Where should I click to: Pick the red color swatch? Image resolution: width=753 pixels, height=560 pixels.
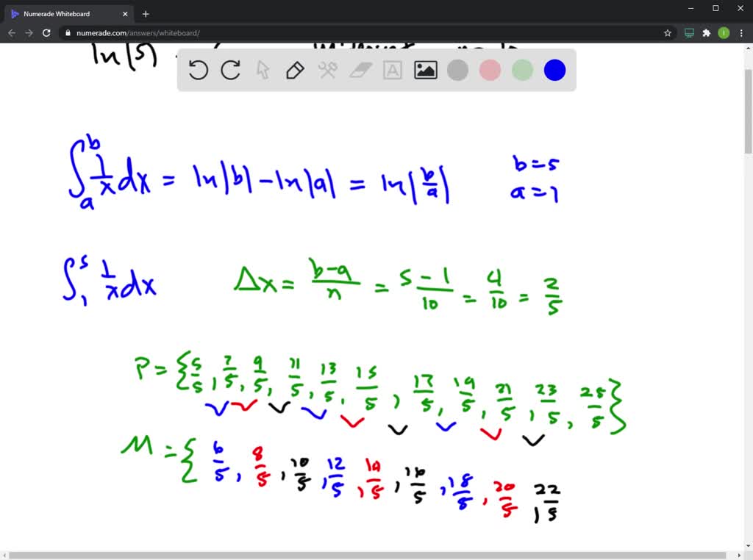click(490, 70)
